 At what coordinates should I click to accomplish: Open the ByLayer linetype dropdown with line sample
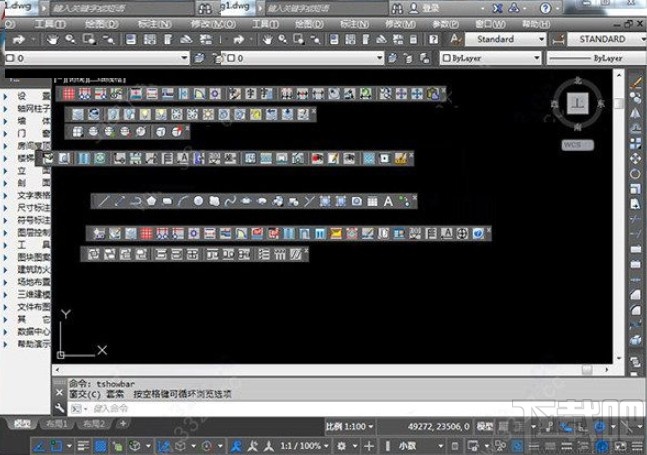[597, 58]
